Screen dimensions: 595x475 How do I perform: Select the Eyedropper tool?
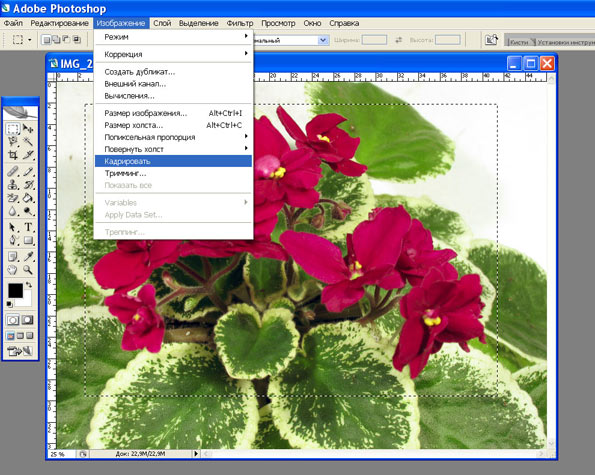[28, 257]
